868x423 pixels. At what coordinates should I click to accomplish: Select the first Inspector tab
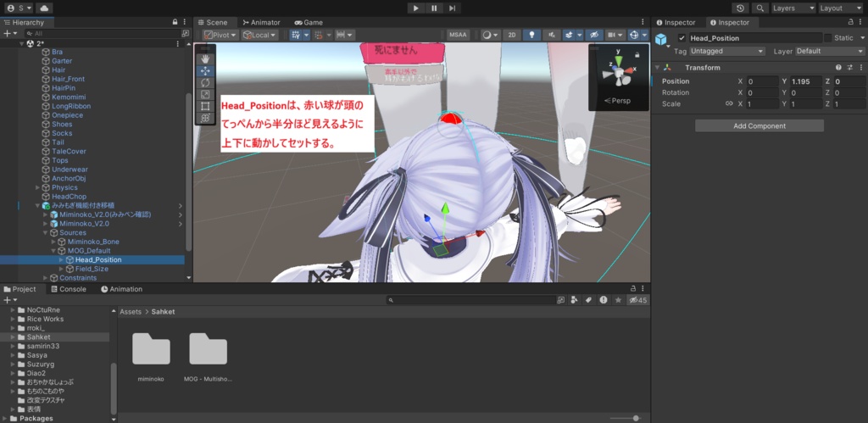[x=676, y=22]
